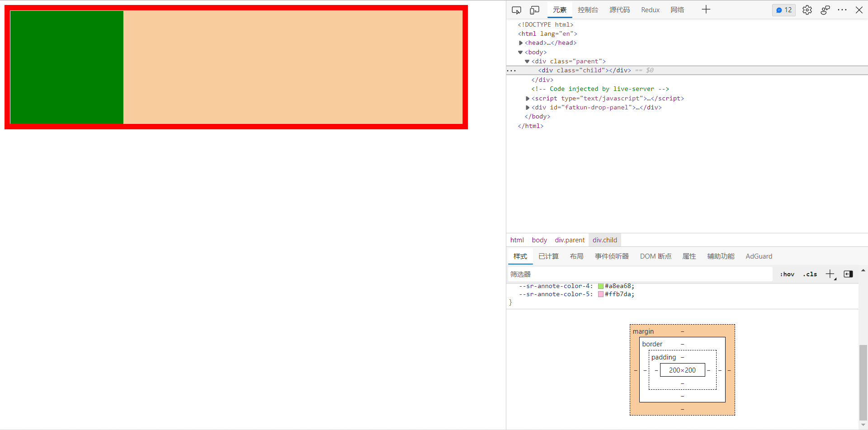Screen dimensions: 868x430
Task: Toggle device emulation icon
Action: pyautogui.click(x=534, y=10)
